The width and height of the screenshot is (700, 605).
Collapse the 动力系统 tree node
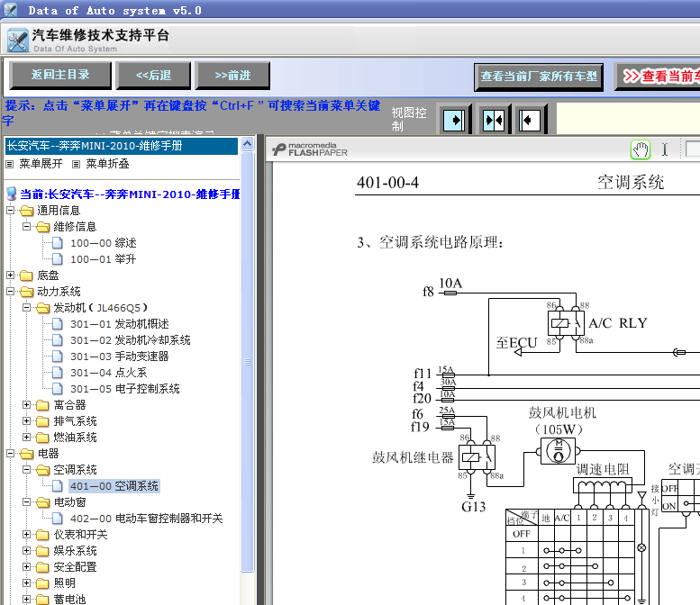click(10, 292)
